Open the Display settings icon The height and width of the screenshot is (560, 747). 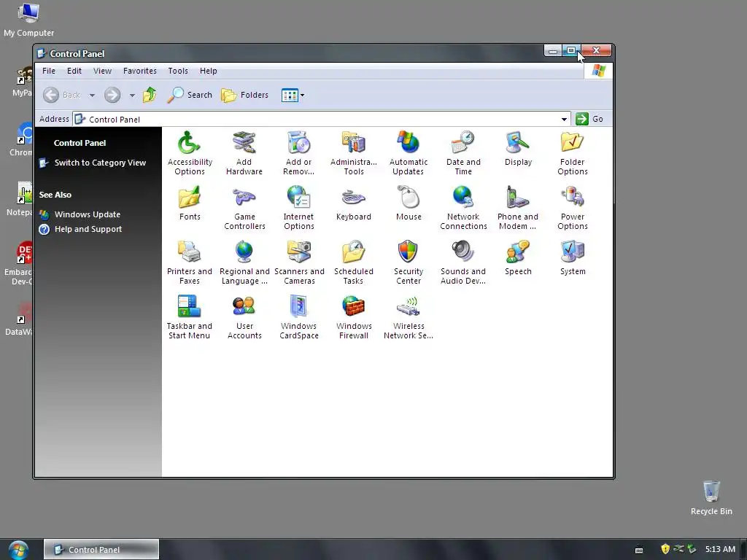518,149
